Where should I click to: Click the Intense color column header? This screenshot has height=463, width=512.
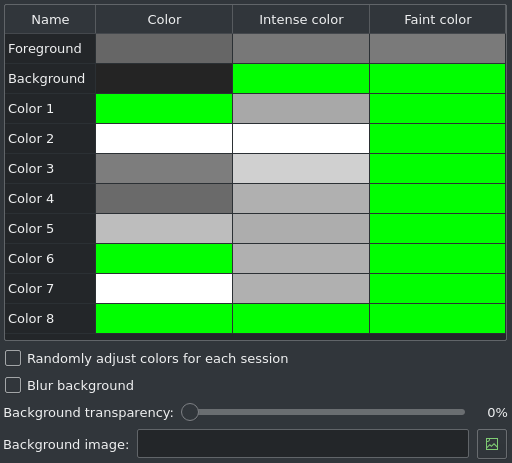(x=301, y=19)
